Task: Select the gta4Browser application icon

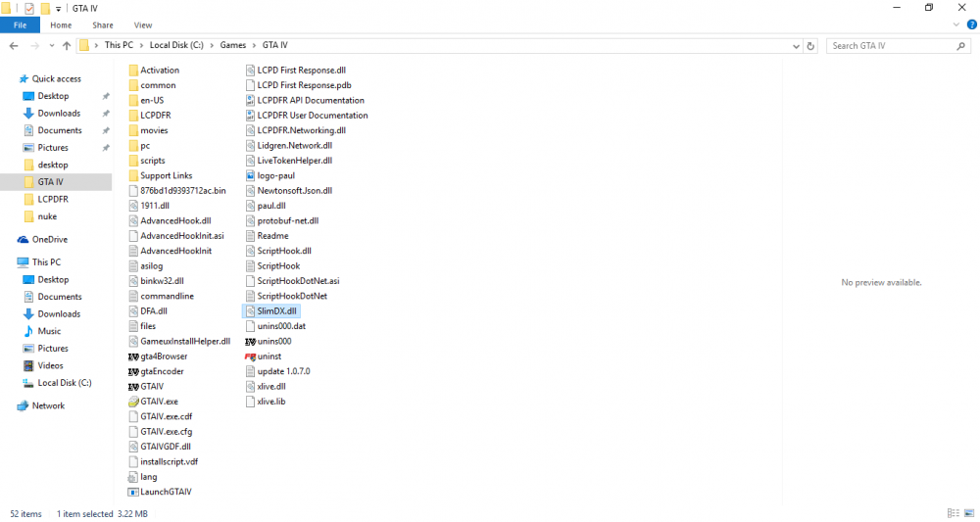Action: tap(133, 356)
